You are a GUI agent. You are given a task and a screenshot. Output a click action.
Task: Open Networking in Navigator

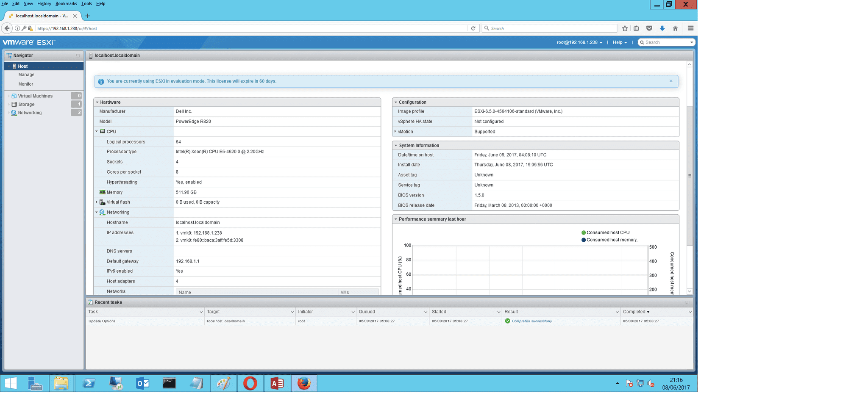[x=30, y=113]
